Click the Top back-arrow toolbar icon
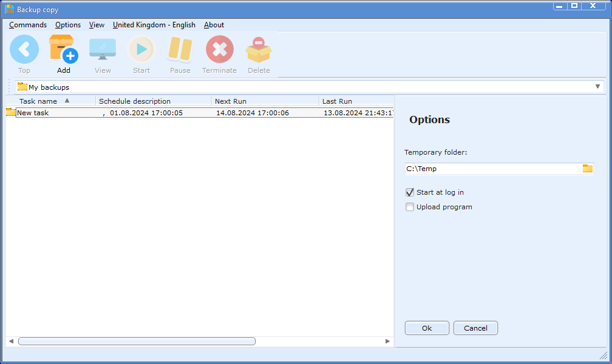This screenshot has height=364, width=612. [24, 50]
